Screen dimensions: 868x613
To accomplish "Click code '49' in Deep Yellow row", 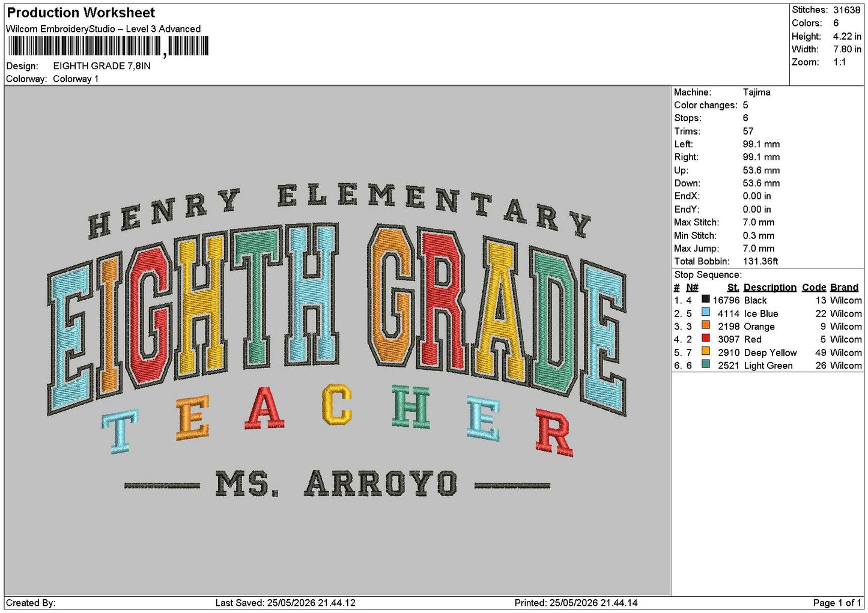I will [x=821, y=352].
